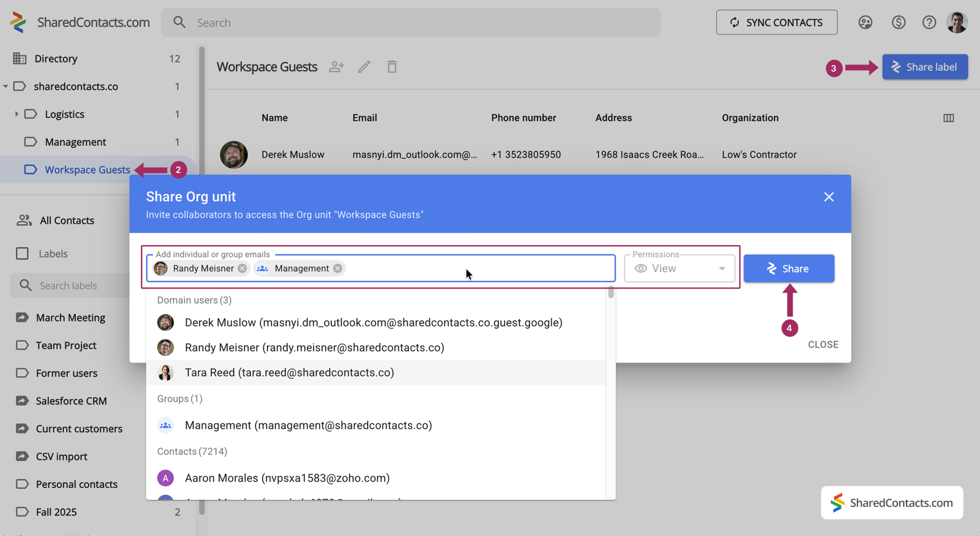
Task: Open the Permissions View dropdown
Action: click(679, 268)
